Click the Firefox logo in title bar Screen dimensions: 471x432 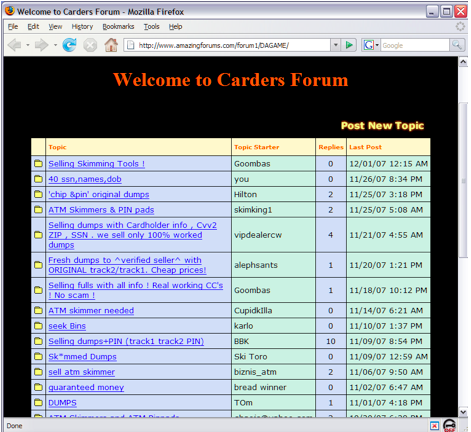tap(10, 11)
